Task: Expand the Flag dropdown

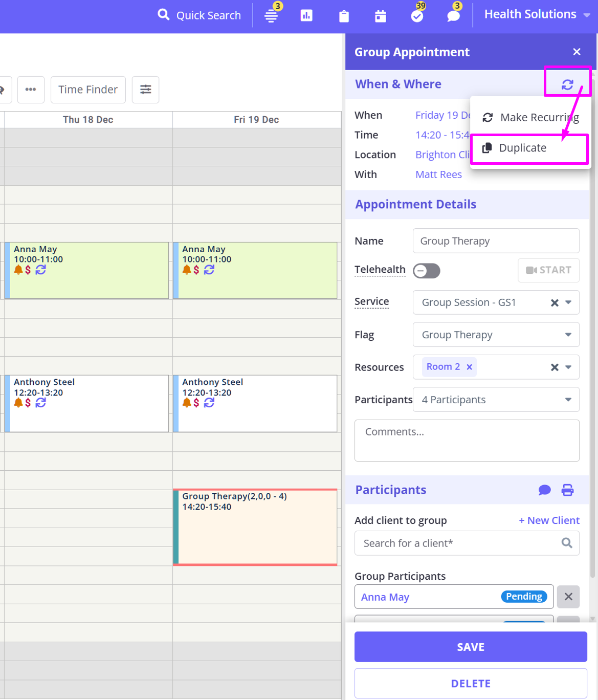Action: [568, 335]
